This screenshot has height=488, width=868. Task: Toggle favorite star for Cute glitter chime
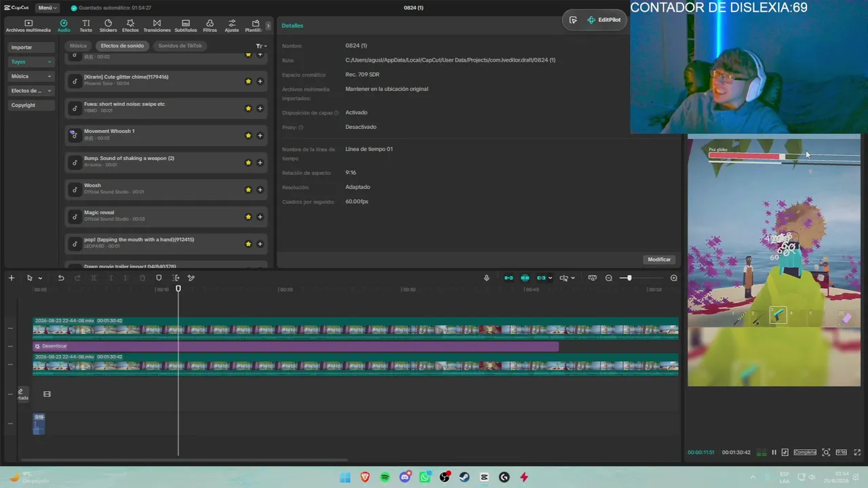click(x=248, y=81)
